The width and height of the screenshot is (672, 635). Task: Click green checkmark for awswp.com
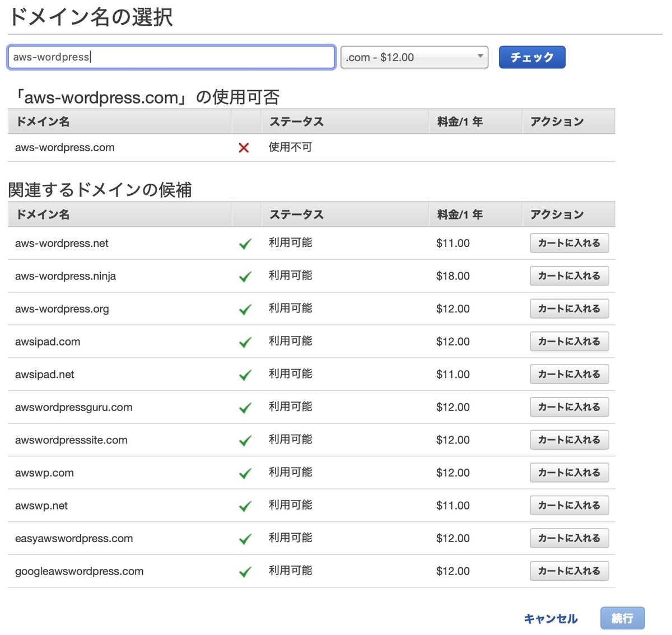[x=245, y=474]
